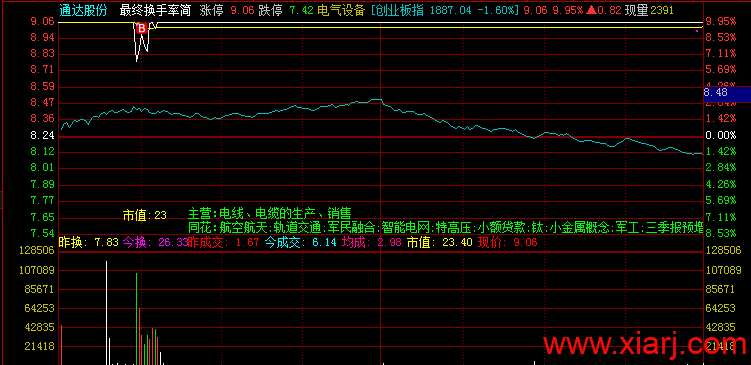The height and width of the screenshot is (365, 751).
Task: Click the tallest white volume bar
Action: [106, 313]
